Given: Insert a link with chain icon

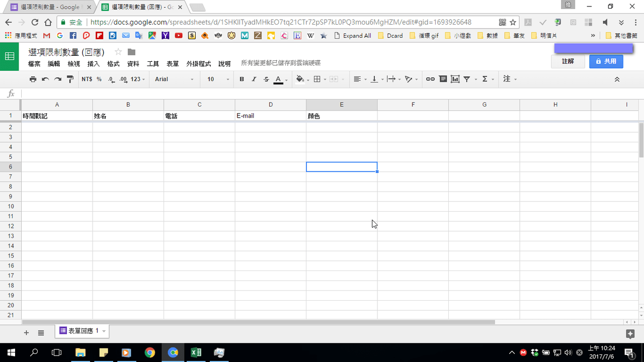Looking at the screenshot, I should (430, 79).
